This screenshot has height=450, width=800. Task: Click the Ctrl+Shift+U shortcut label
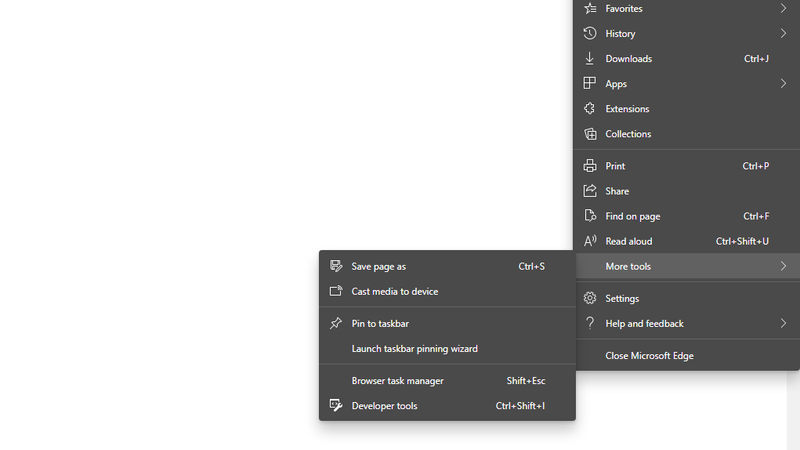coord(742,241)
